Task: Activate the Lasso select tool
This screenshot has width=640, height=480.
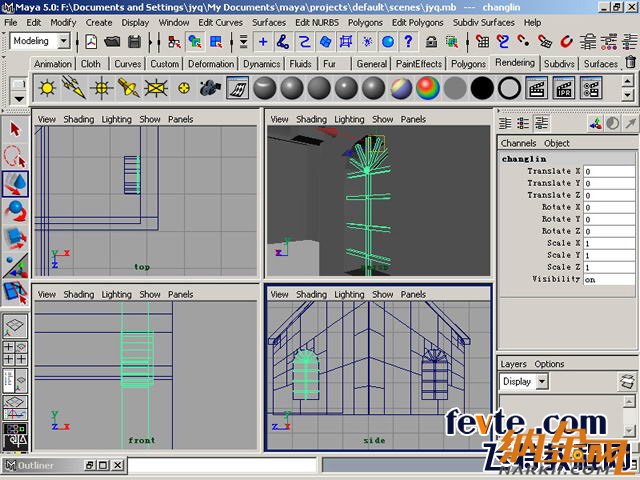Action: point(15,156)
